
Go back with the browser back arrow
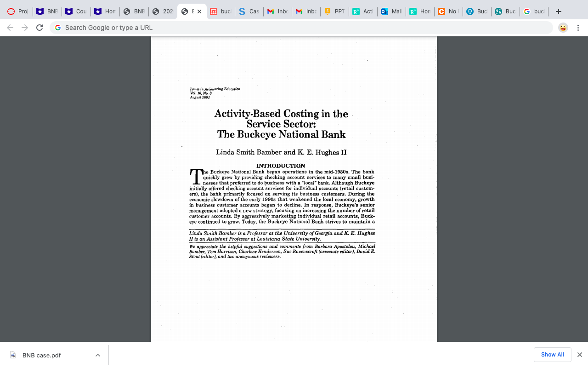[10, 28]
